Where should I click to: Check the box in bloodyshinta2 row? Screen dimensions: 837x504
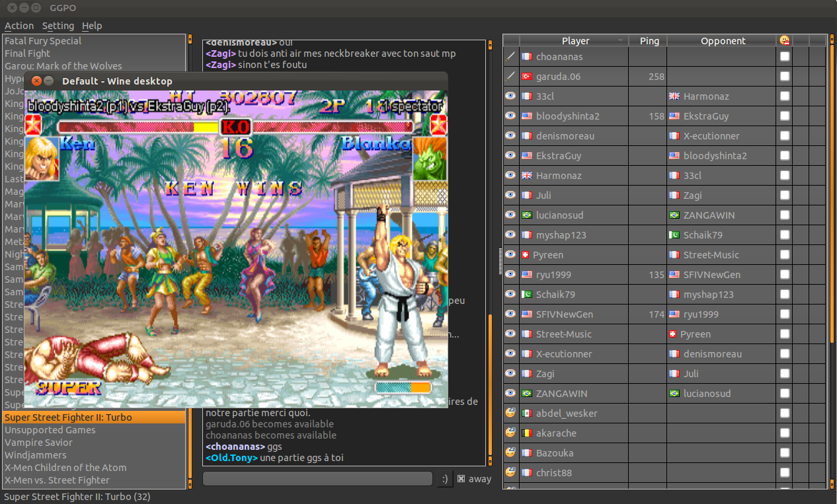coord(784,116)
